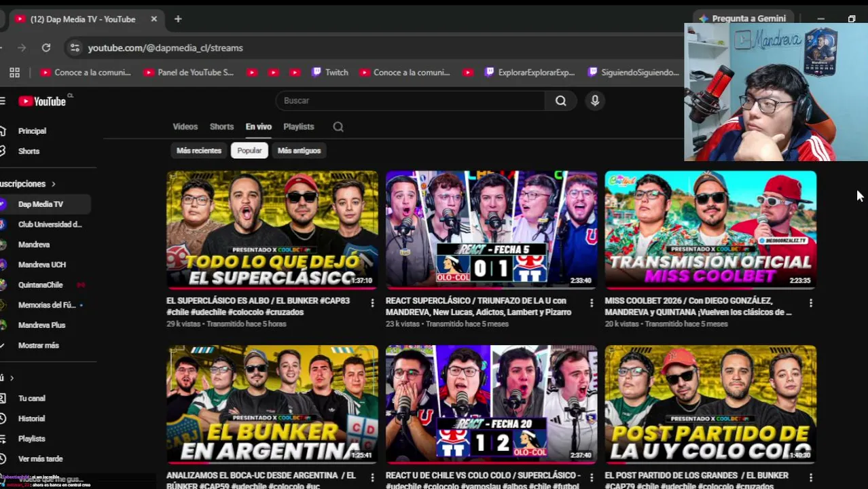
Task: Open the first Conoce a la comunidad bookmark
Action: click(86, 72)
